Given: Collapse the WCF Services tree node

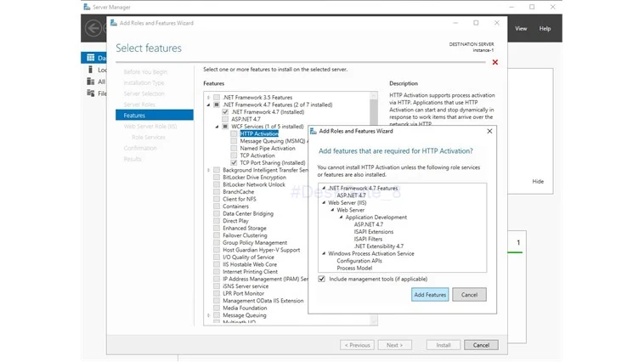Looking at the screenshot, I should point(217,127).
